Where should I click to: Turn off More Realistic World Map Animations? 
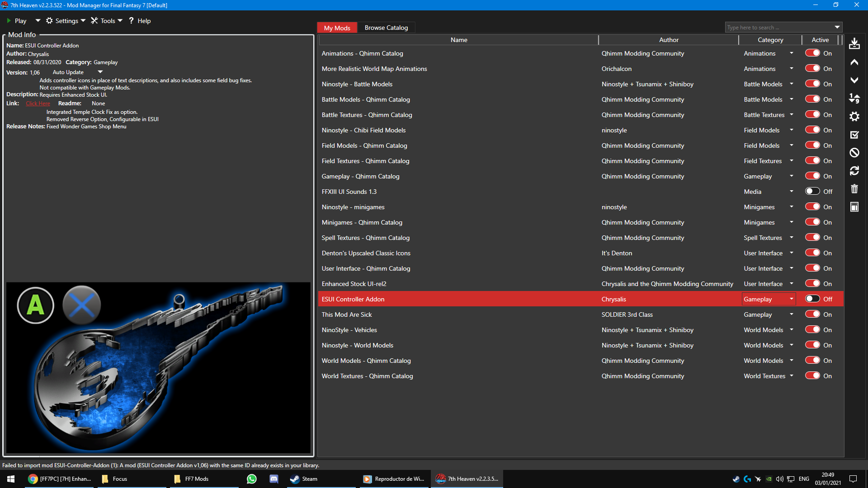click(812, 68)
